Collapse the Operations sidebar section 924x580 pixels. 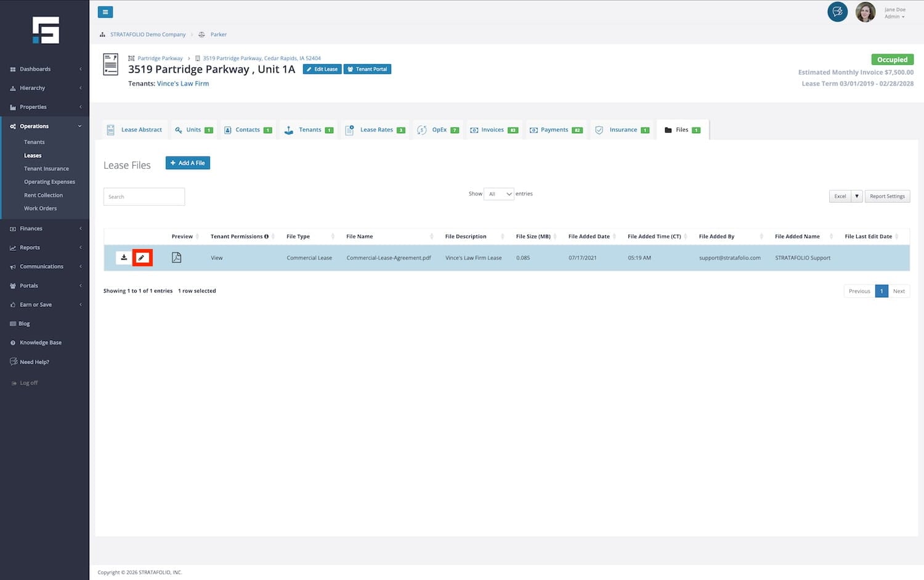[x=45, y=126]
